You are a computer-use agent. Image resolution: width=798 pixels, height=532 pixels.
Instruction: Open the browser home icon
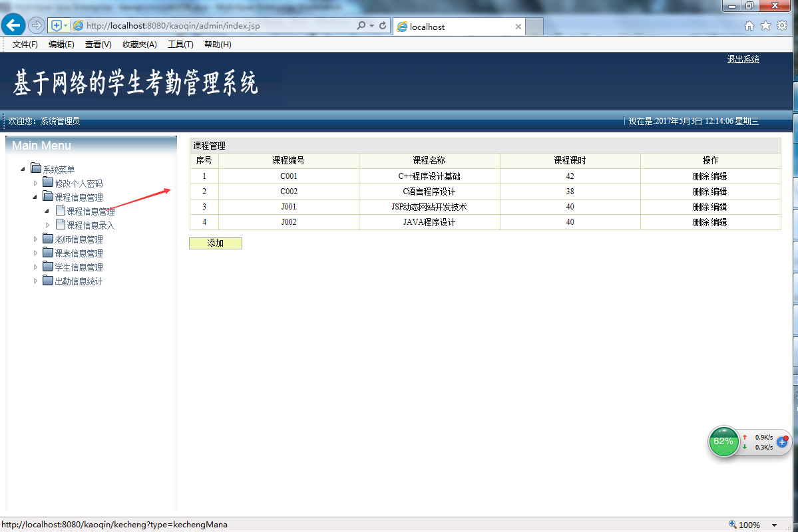[749, 26]
